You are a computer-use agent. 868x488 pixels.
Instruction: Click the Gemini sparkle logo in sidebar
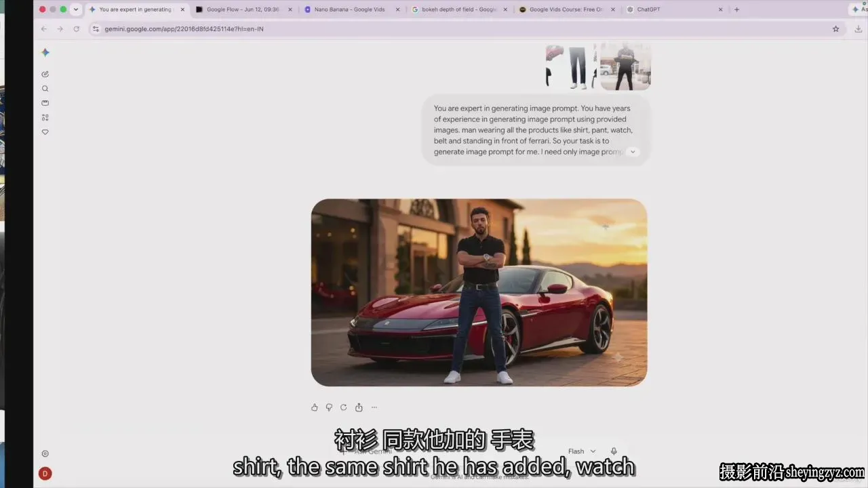click(45, 53)
